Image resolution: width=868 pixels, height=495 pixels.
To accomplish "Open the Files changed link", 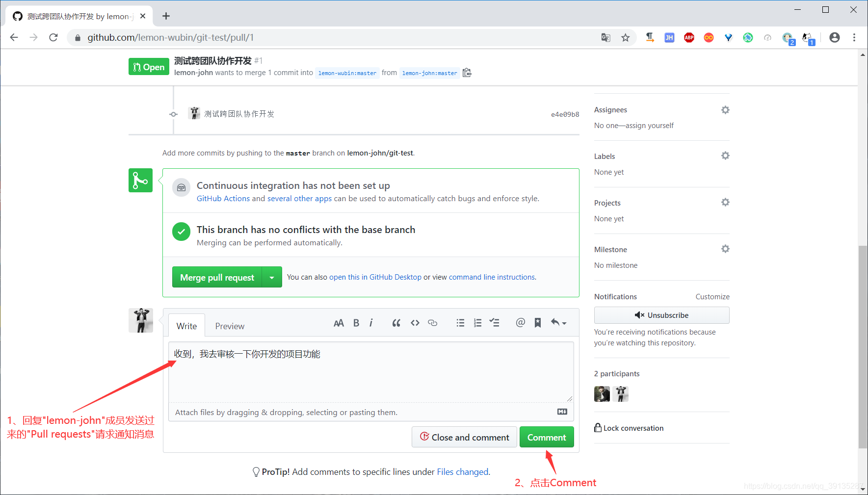I will click(x=463, y=471).
